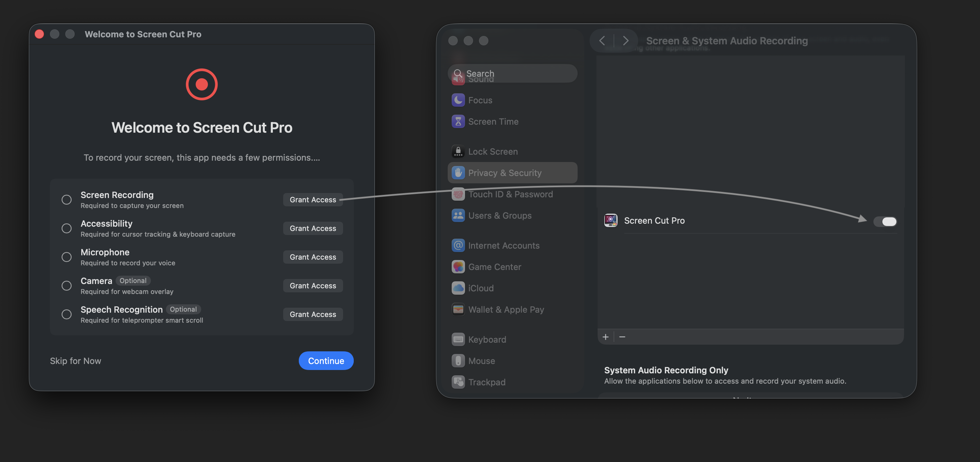Select Privacy & Security in sidebar

512,173
